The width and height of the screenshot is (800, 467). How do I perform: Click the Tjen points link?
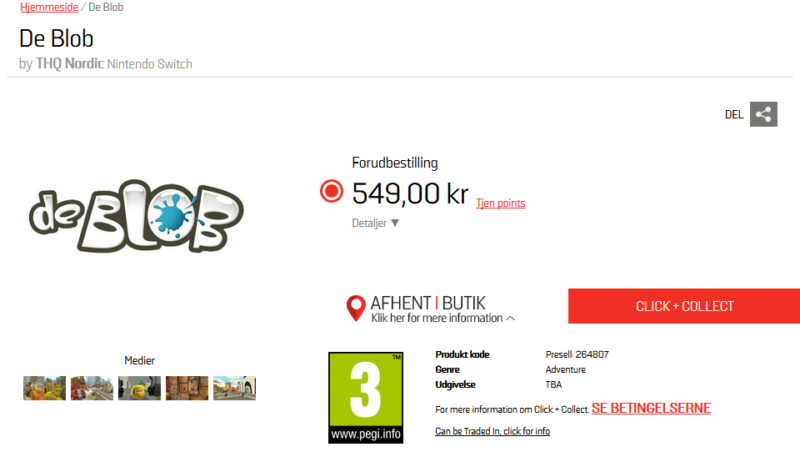click(501, 203)
